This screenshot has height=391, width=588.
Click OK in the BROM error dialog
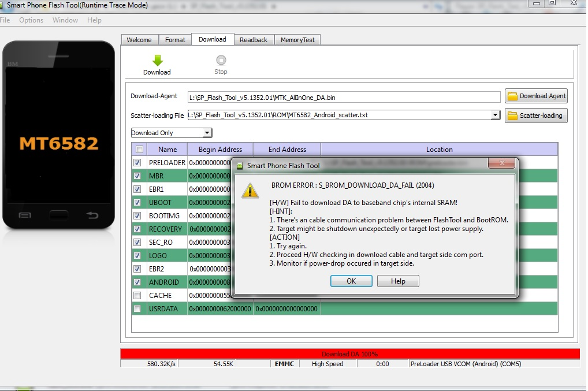pos(351,281)
